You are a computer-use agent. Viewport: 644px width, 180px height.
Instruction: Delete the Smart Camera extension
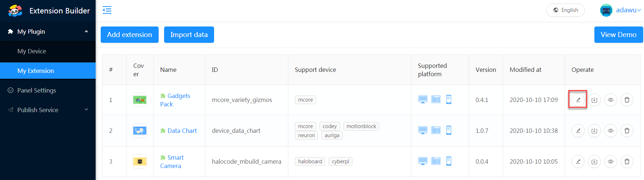point(627,161)
